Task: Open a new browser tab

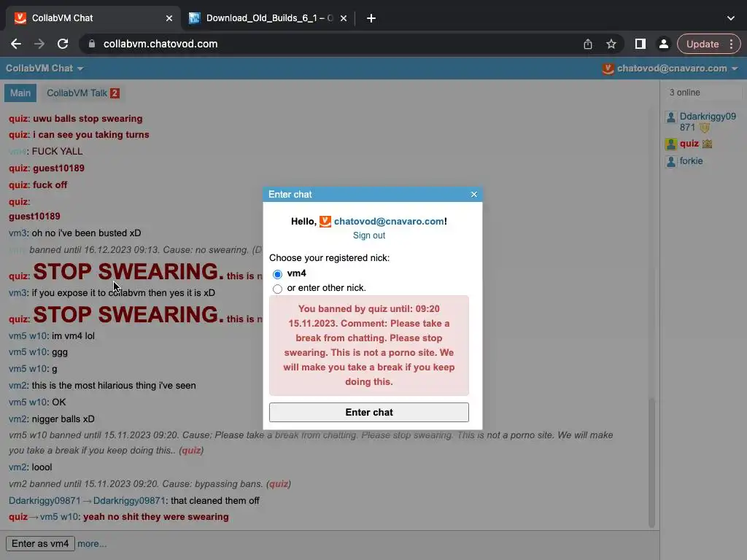Action: 371,18
